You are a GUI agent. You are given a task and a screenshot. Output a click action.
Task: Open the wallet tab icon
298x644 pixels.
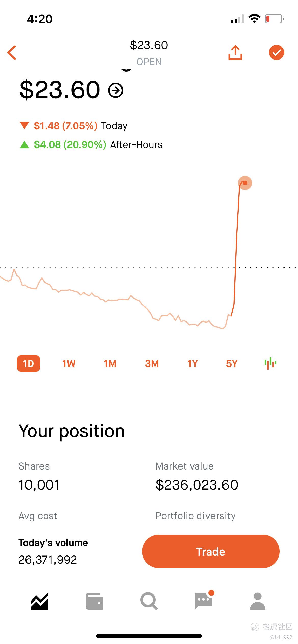94,601
